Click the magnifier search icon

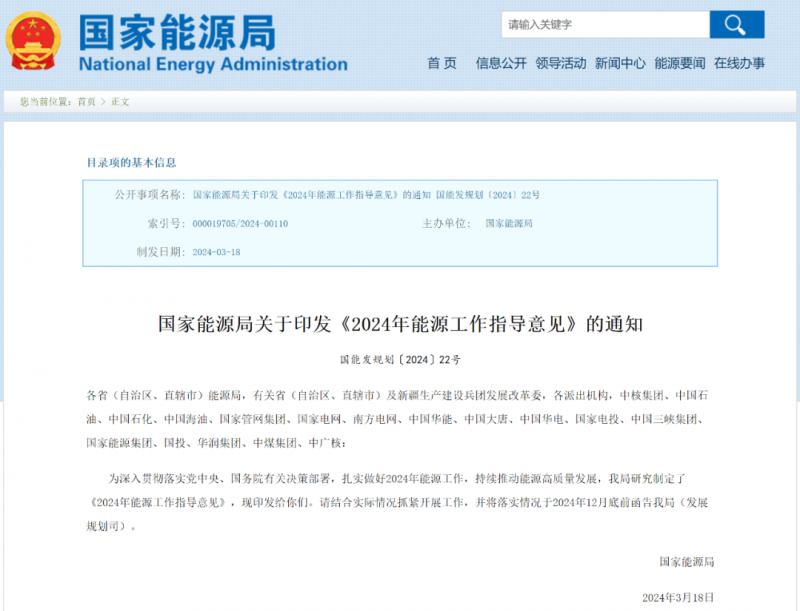coord(737,23)
